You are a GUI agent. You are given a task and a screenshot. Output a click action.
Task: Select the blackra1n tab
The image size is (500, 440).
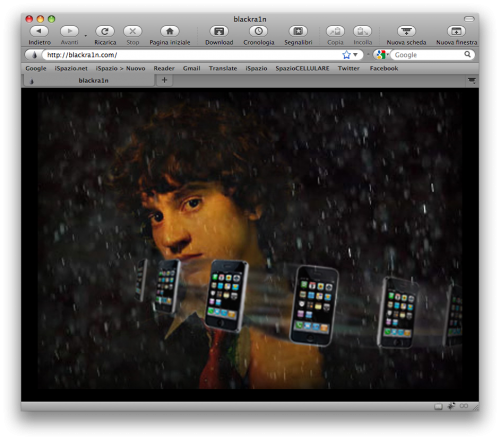[x=89, y=80]
